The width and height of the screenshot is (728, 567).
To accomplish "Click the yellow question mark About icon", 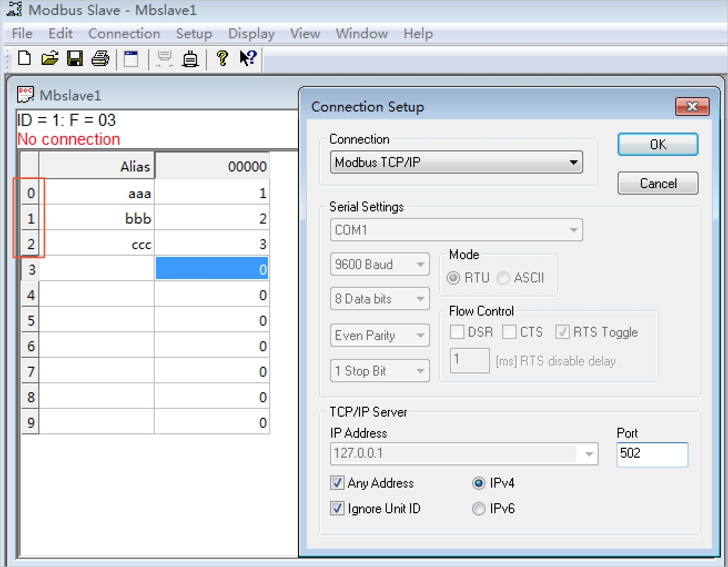I will click(223, 58).
